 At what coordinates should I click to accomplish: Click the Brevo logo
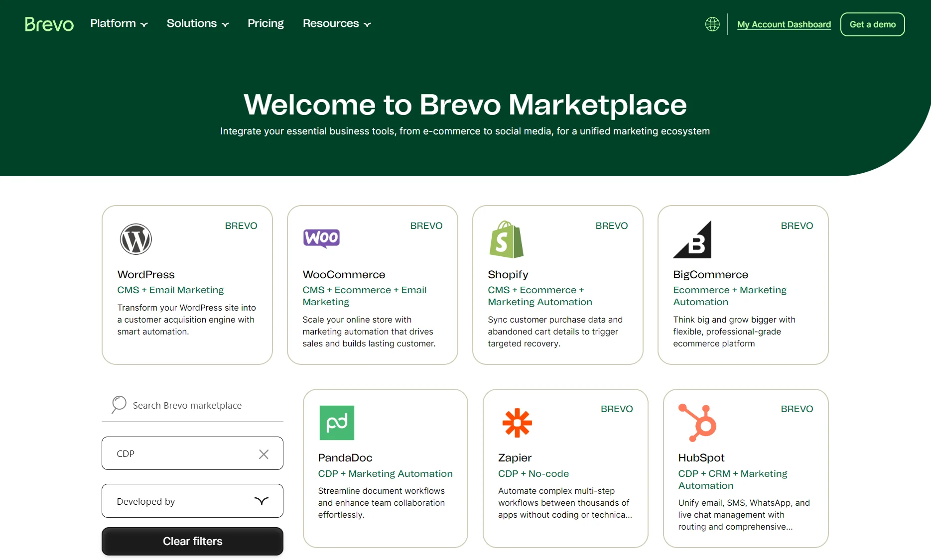pos(49,24)
